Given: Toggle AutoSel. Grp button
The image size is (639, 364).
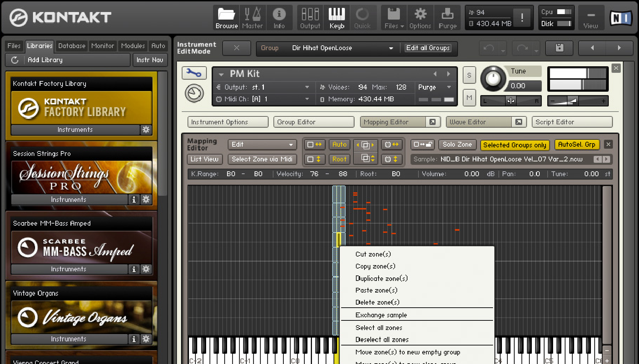Looking at the screenshot, I should 576,145.
